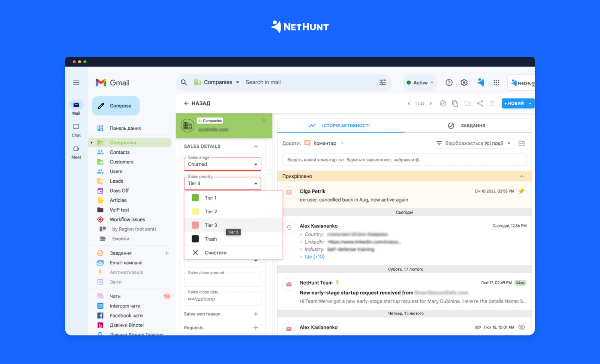Image resolution: width=600 pixels, height=364 pixels.
Task: Toggle the hidden-eye icon on Alex Kasianenko email
Action: tap(522, 327)
